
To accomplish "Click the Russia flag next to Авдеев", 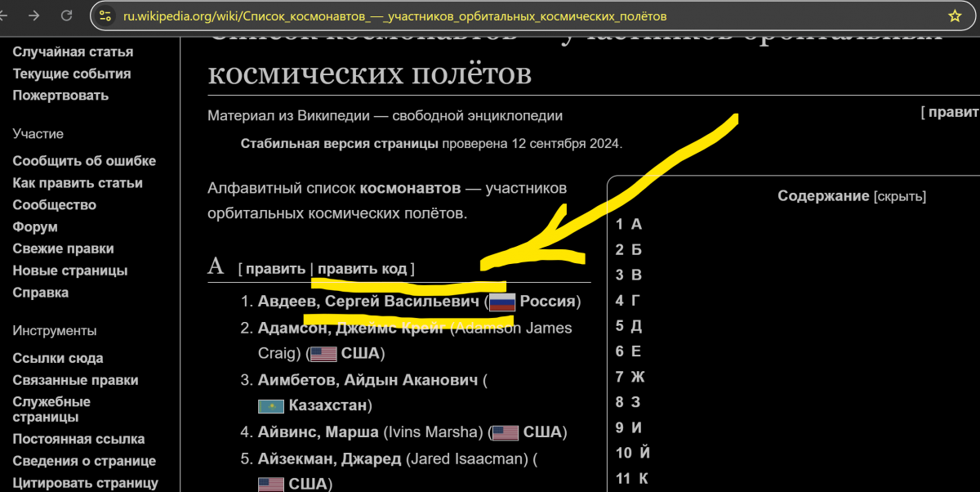I will (x=502, y=302).
